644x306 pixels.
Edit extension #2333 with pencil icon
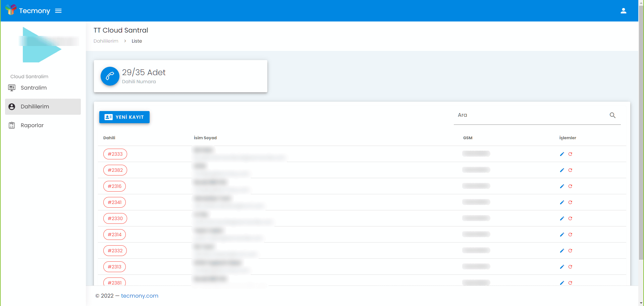tap(562, 154)
